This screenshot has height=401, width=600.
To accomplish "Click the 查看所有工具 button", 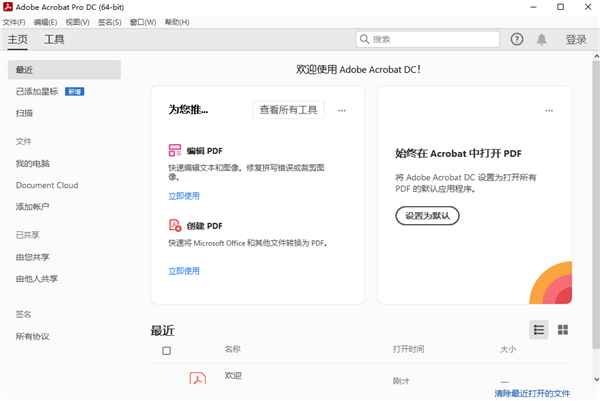I will [288, 110].
